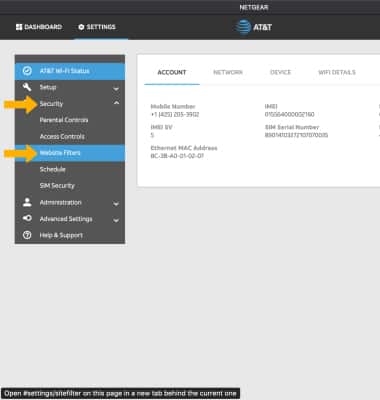Open the WiFi Details tab
The width and height of the screenshot is (380, 400).
[x=337, y=72]
